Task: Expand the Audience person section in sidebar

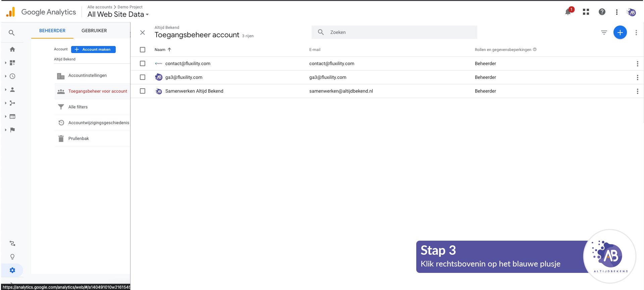Action: [12, 90]
